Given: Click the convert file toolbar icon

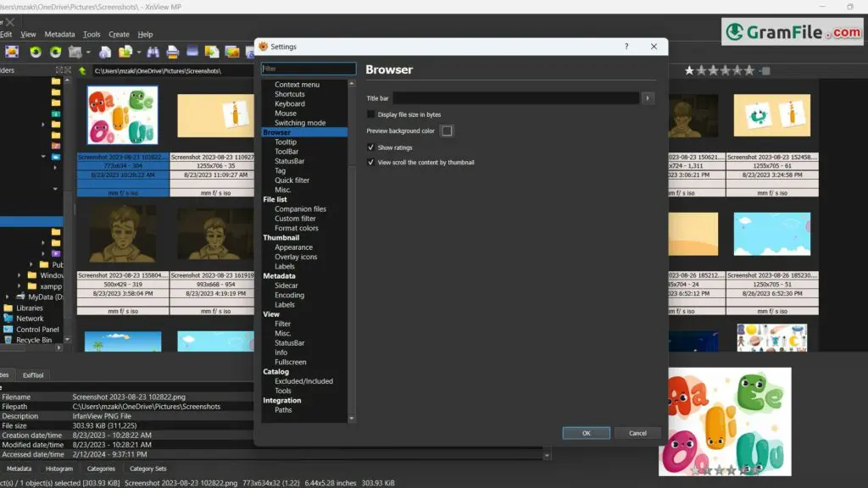Looking at the screenshot, I should click(212, 52).
